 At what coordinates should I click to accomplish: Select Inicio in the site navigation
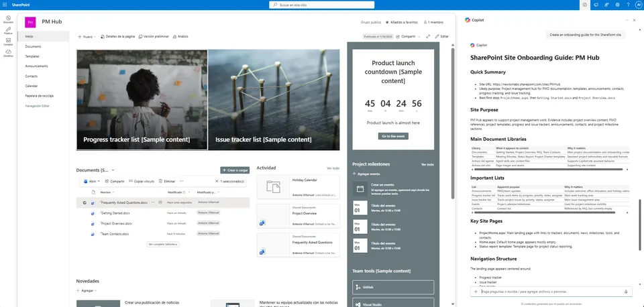44,36
